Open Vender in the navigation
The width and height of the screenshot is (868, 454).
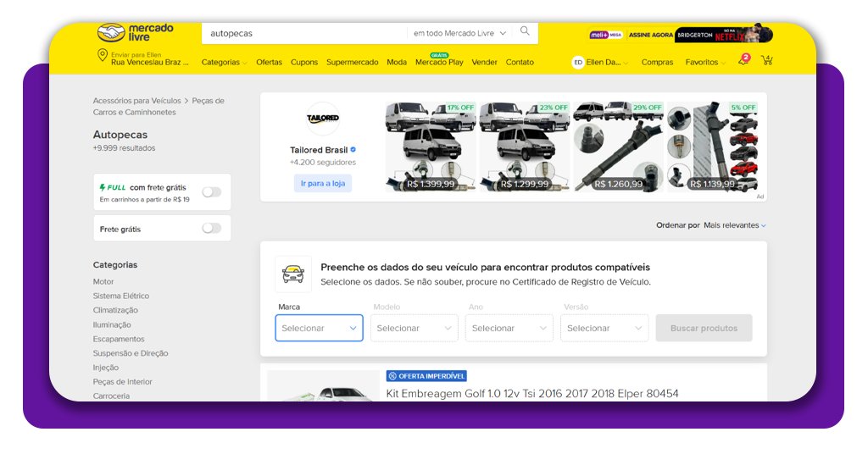[x=484, y=63]
